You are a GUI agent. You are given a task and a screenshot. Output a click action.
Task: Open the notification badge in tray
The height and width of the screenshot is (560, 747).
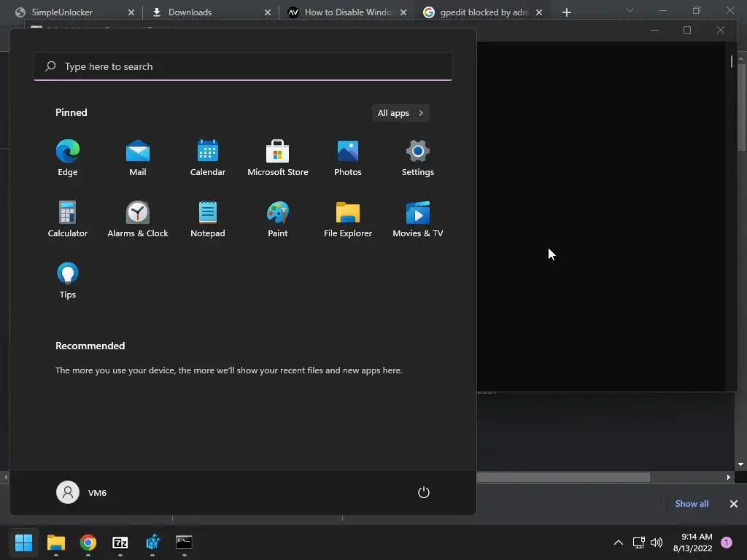point(727,542)
